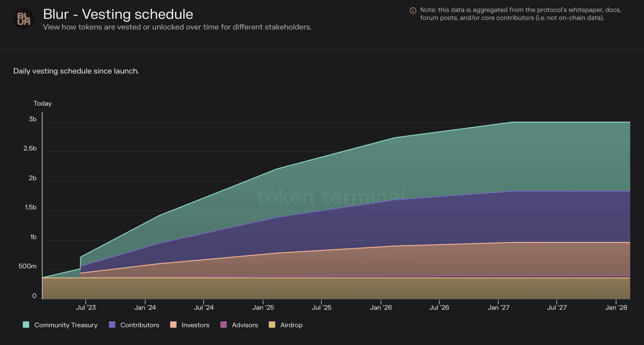Click the Jul '26 x-axis label

[x=439, y=307]
